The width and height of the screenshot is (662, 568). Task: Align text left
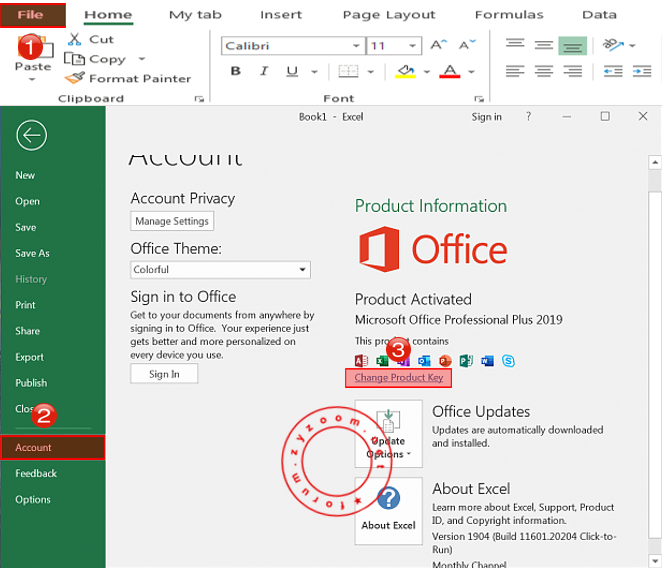515,71
